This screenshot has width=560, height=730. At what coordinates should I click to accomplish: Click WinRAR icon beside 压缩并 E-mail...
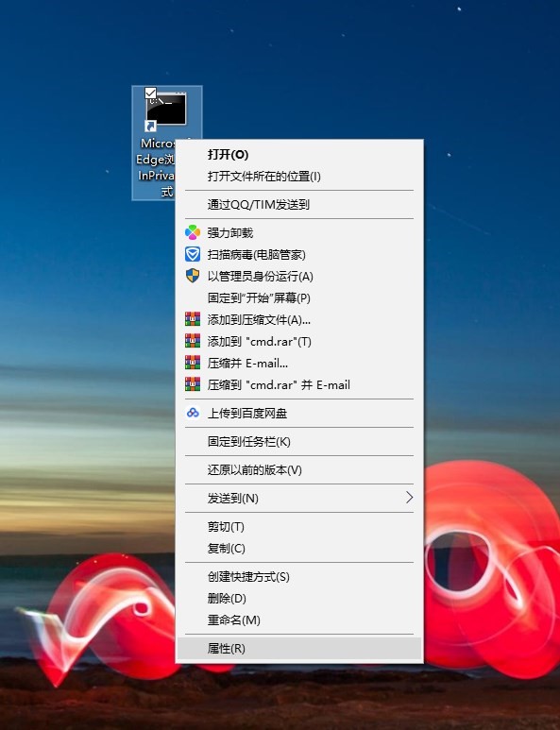coord(193,363)
